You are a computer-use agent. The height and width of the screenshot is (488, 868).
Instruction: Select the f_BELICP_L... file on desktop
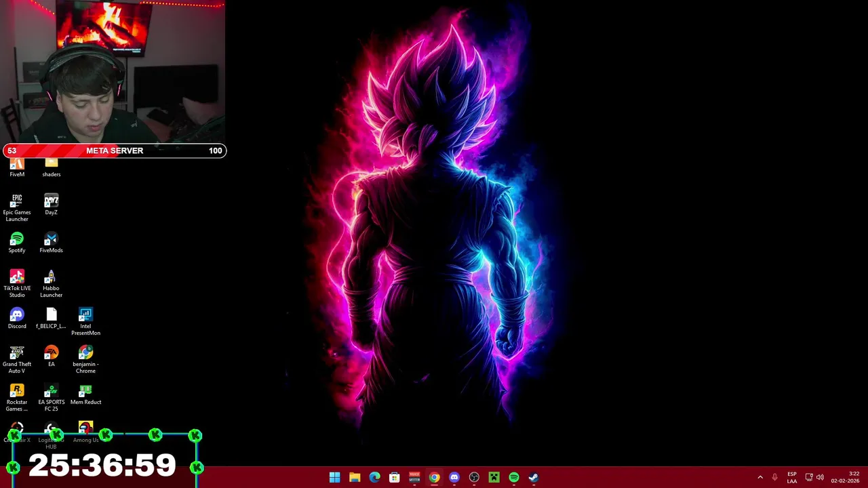[52, 319]
